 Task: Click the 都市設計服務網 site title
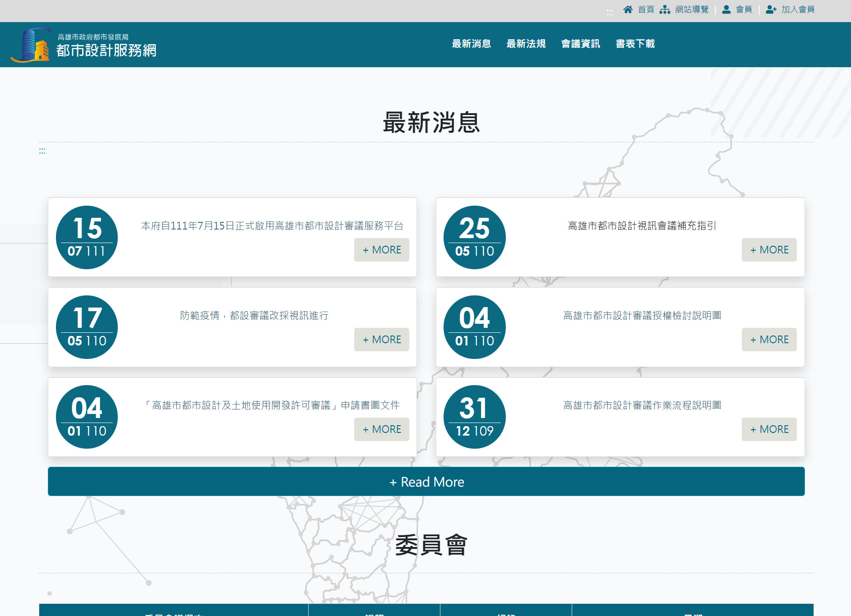click(106, 51)
